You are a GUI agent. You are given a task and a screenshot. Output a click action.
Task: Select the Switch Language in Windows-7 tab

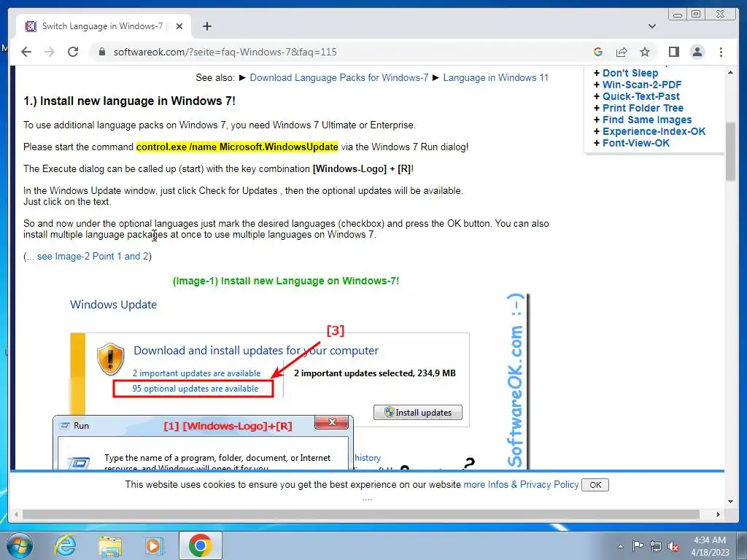tap(103, 26)
